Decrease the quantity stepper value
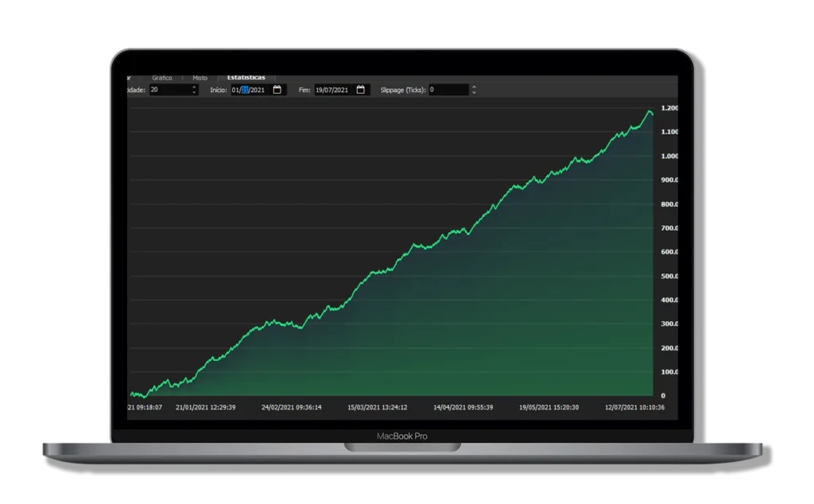Screen dimensions: 814x504 [x=195, y=93]
